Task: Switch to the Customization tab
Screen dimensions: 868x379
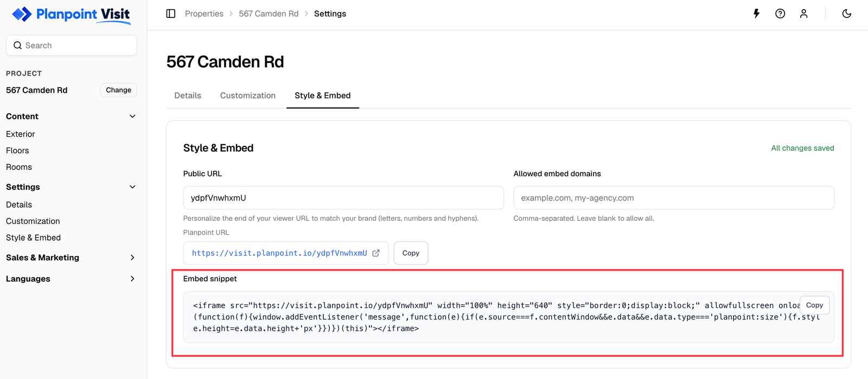Action: [x=248, y=95]
